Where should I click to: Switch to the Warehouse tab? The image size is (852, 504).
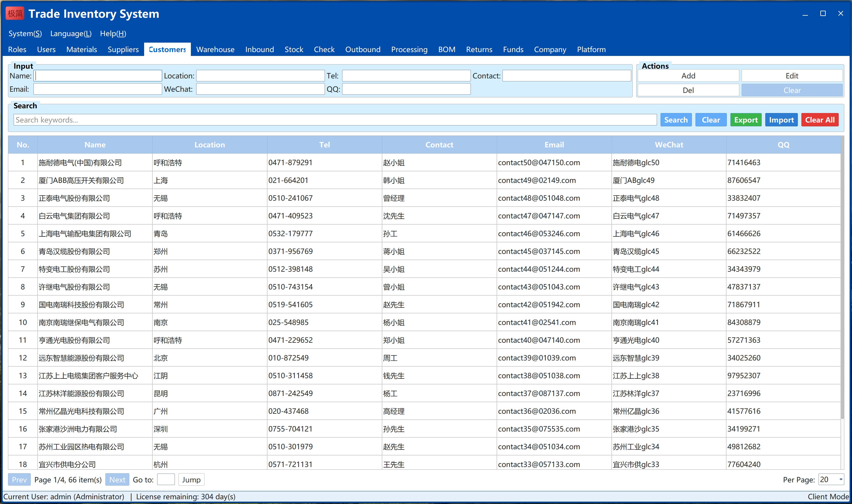point(215,50)
